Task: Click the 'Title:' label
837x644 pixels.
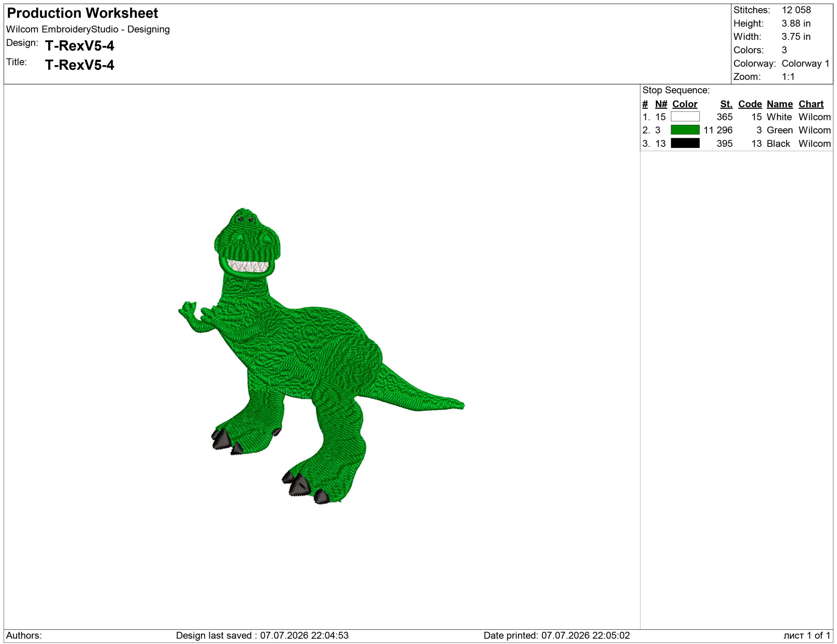Action: [x=16, y=62]
